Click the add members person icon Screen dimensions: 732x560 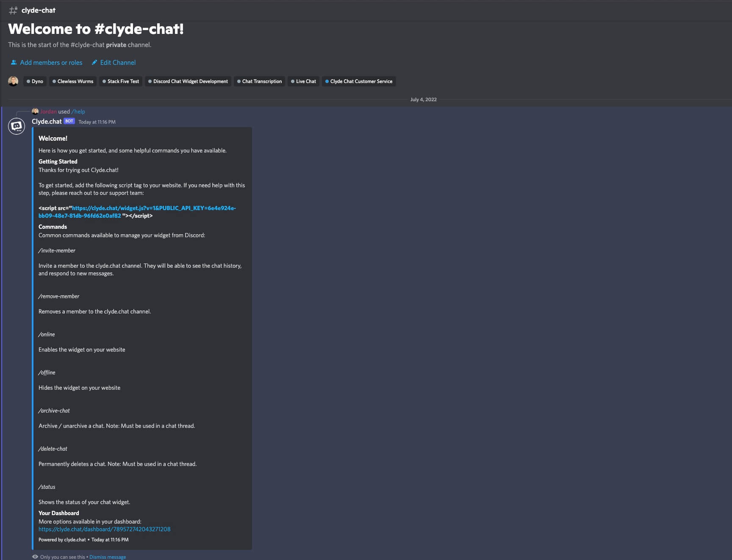tap(14, 62)
